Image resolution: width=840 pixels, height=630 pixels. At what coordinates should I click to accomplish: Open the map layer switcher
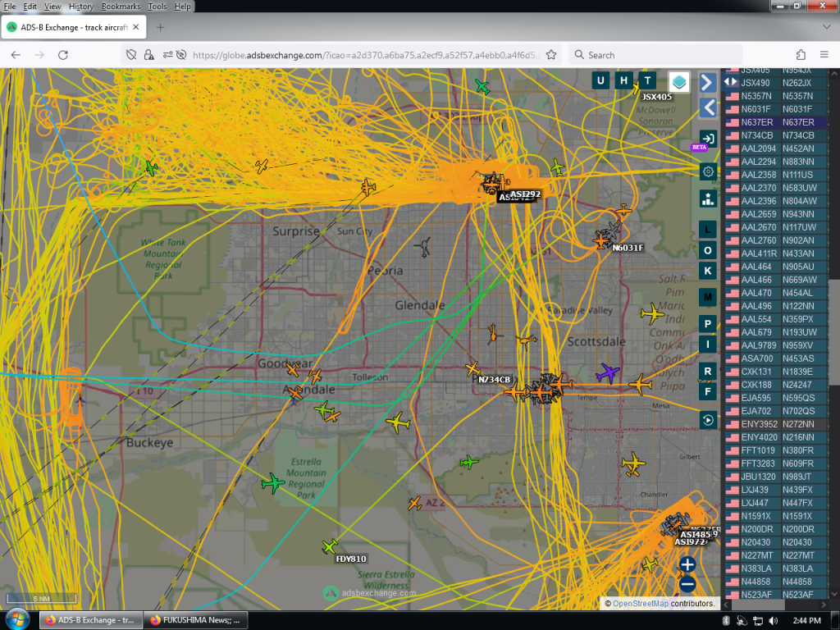(x=678, y=82)
